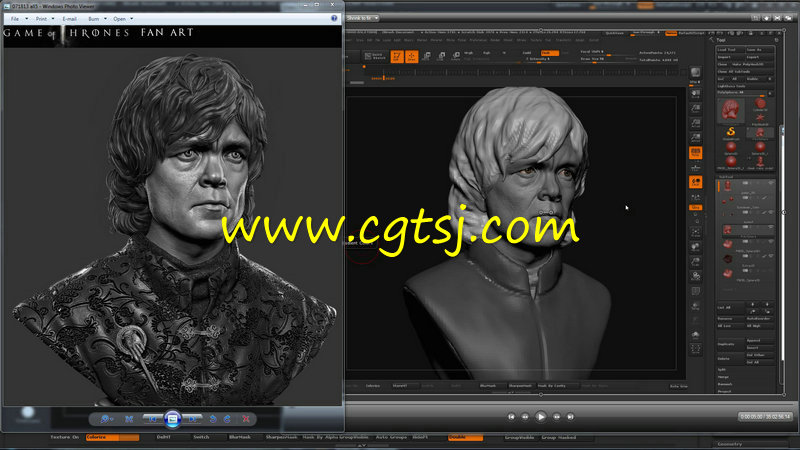
Task: Select the Cylinder3D tool thumbnail
Action: (760, 104)
